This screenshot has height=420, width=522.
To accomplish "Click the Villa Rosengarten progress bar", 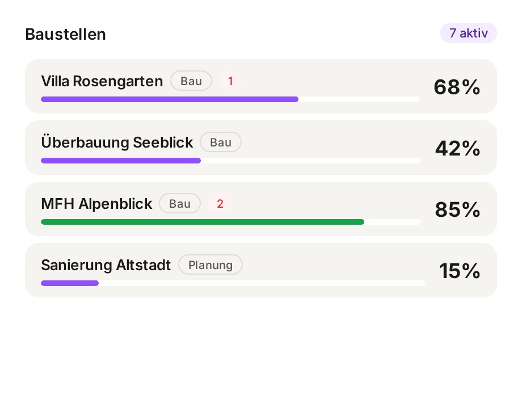I will (x=230, y=99).
